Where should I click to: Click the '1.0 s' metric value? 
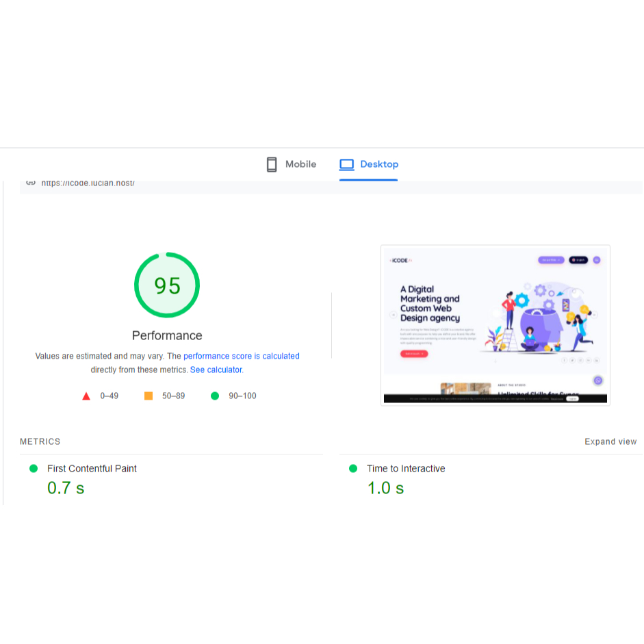pos(385,488)
